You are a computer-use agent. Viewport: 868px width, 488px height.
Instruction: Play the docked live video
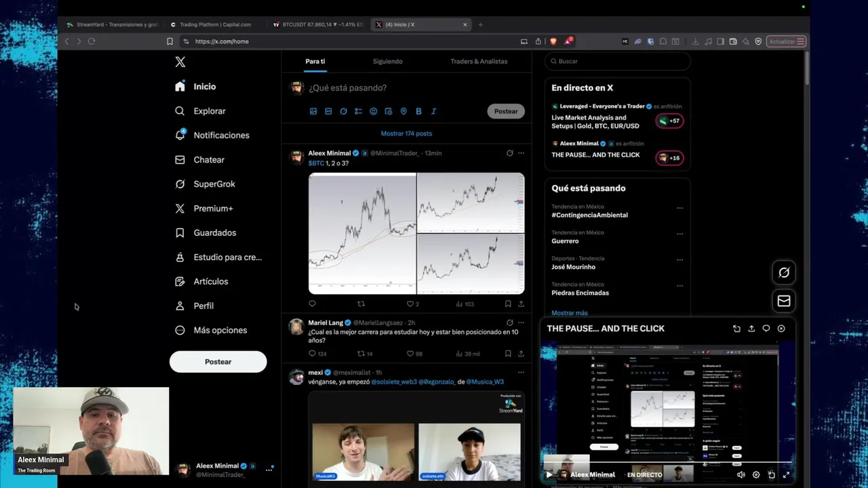coord(549,474)
